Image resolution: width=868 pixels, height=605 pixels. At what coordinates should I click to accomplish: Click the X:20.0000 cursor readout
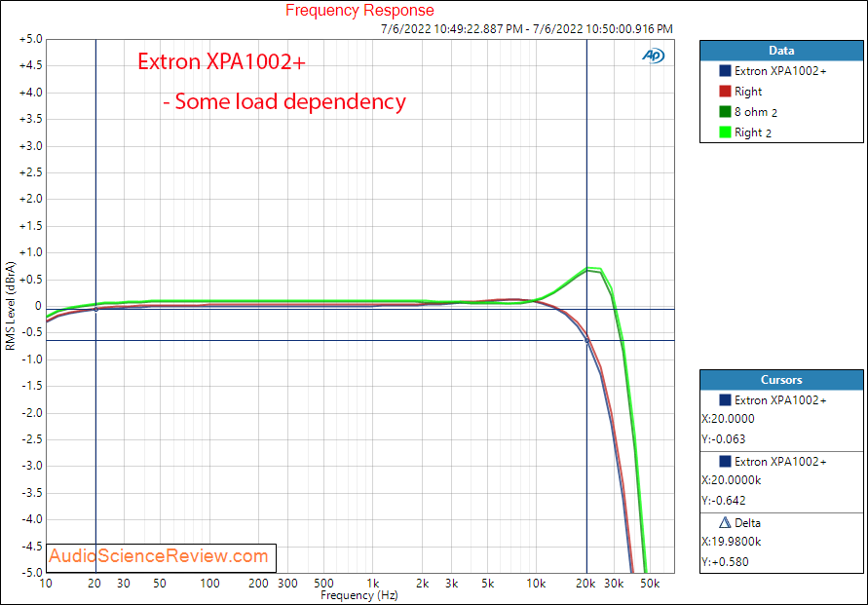pyautogui.click(x=728, y=419)
